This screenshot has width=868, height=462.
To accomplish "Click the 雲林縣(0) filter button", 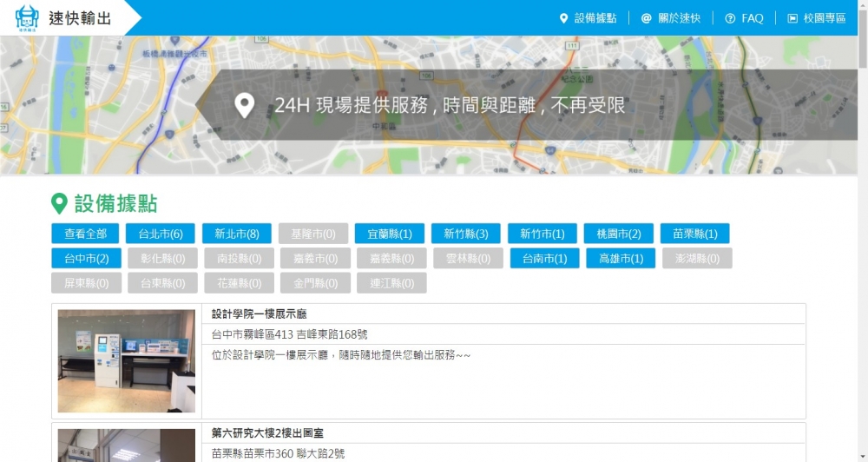I will point(469,258).
